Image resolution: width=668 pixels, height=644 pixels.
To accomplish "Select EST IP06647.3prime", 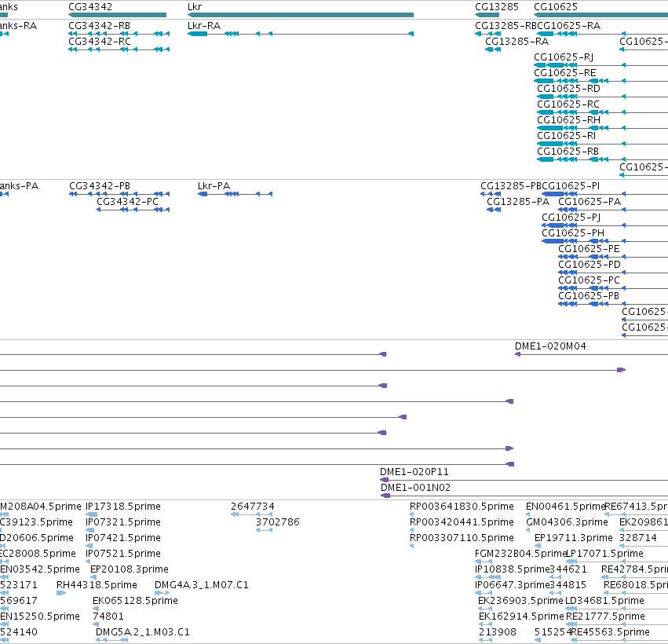I will 512,586.
